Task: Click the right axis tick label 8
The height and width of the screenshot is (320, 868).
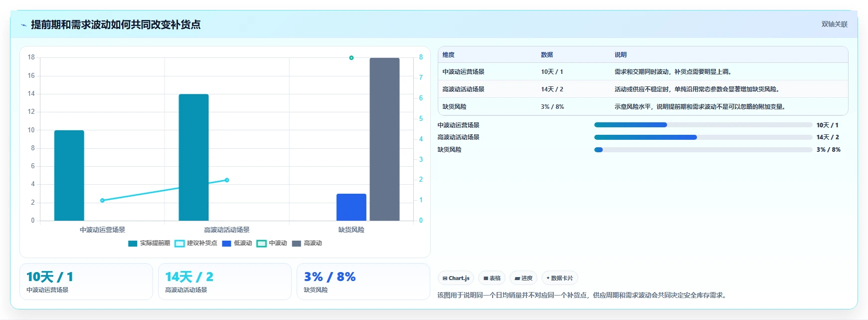Action: 421,57
